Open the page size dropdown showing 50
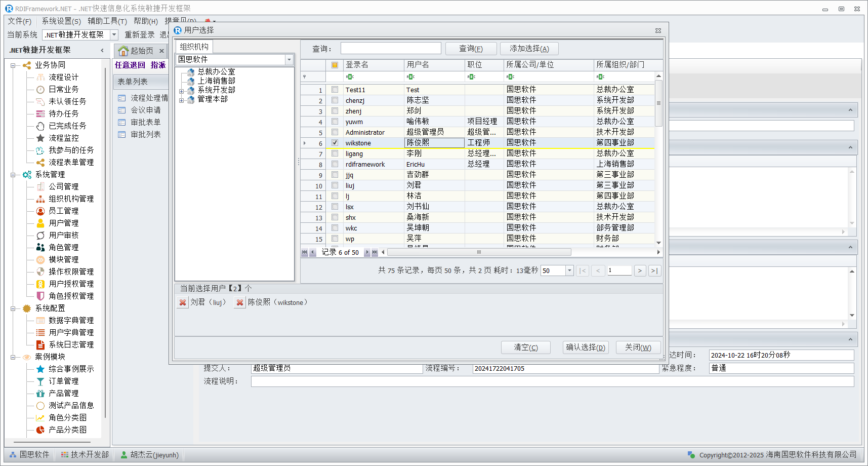This screenshot has height=466, width=868. pyautogui.click(x=569, y=270)
